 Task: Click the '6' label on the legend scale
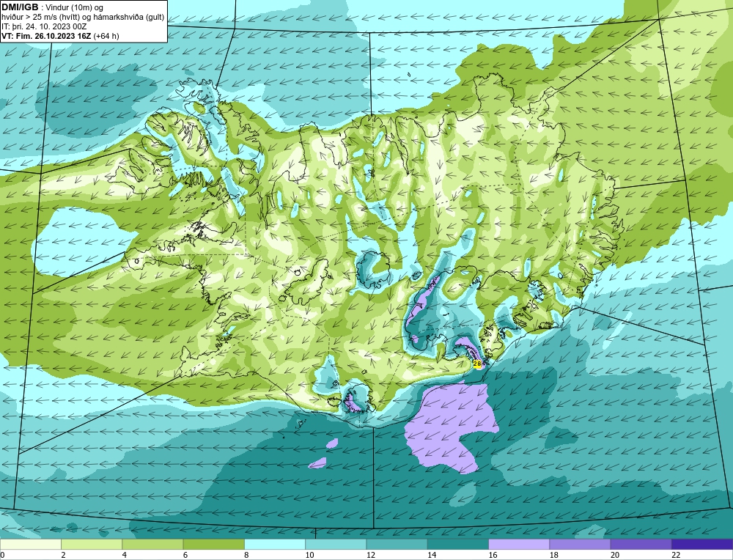185,555
